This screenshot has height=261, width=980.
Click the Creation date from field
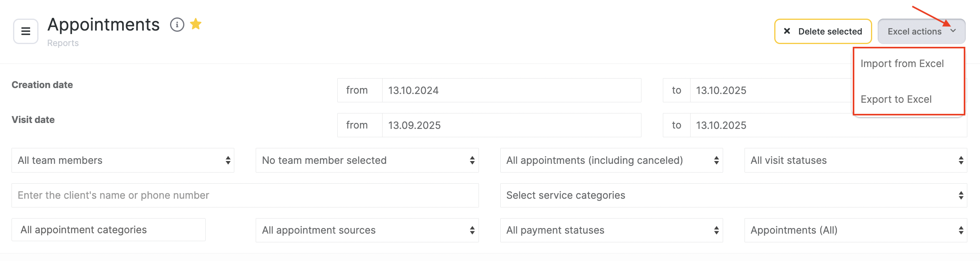(x=511, y=90)
